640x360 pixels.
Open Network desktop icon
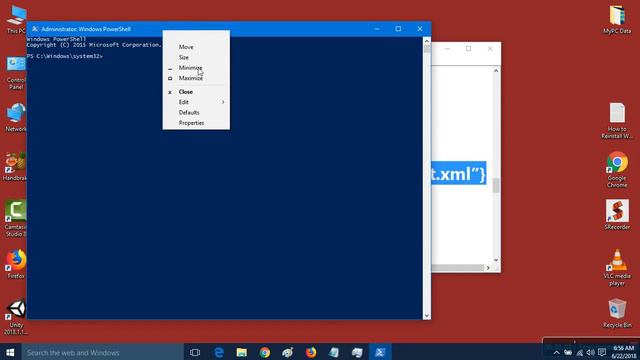tap(16, 118)
